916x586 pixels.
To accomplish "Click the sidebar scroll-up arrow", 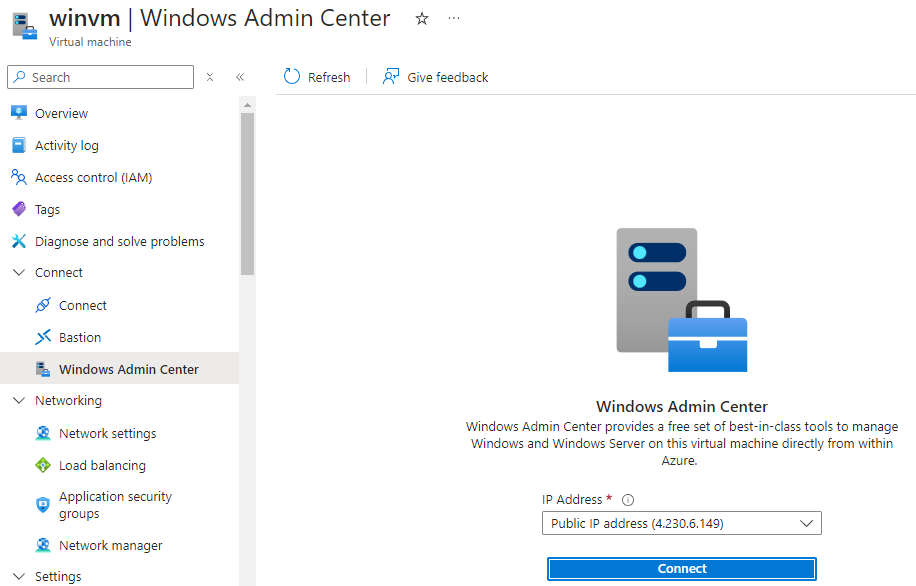I will [247, 105].
